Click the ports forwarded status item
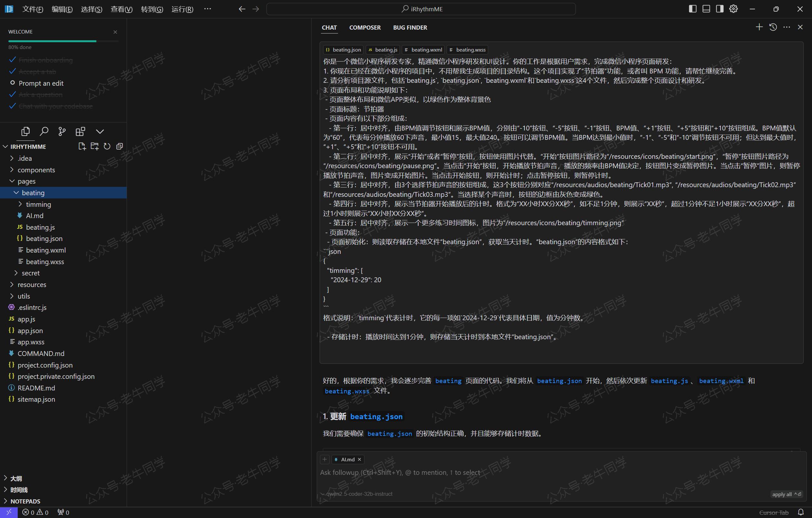This screenshot has width=812, height=518. click(63, 512)
